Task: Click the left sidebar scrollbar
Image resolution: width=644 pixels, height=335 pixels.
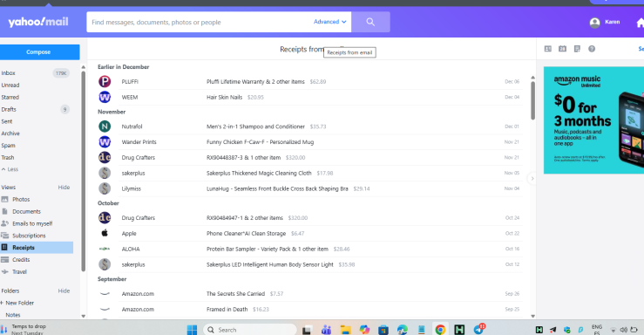Action: 84,171
